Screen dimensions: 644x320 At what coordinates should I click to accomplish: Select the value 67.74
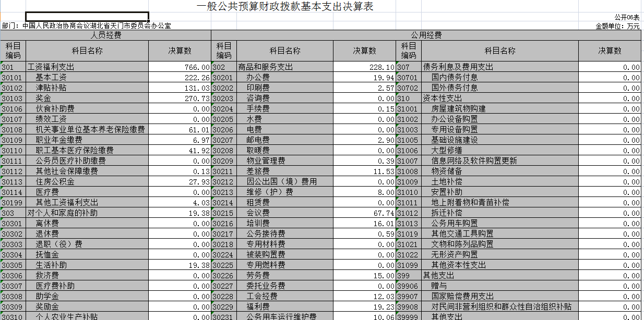364,213
